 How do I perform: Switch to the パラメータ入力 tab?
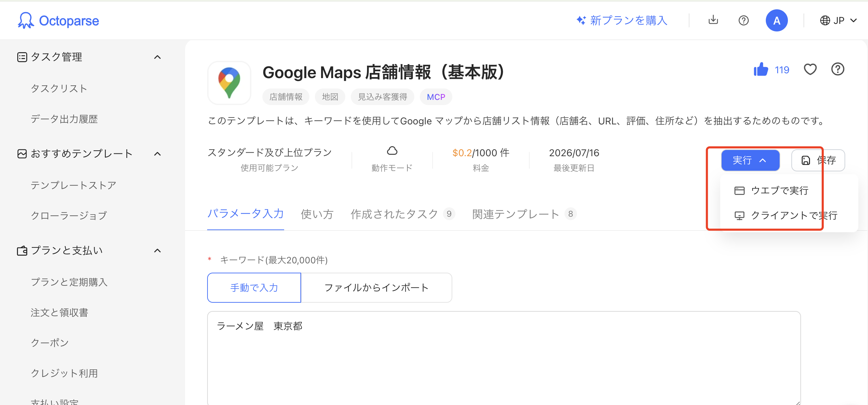click(245, 214)
